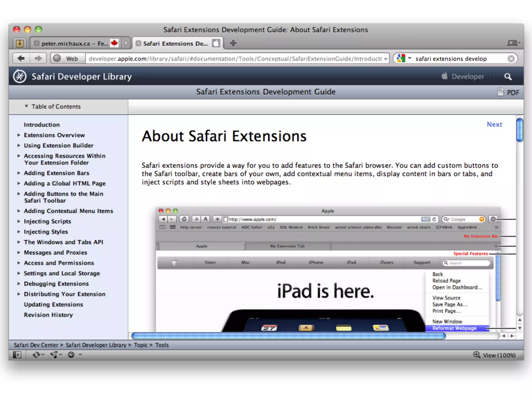Click the add new tab plus button
Image resolution: width=532 pixels, height=399 pixels.
233,43
